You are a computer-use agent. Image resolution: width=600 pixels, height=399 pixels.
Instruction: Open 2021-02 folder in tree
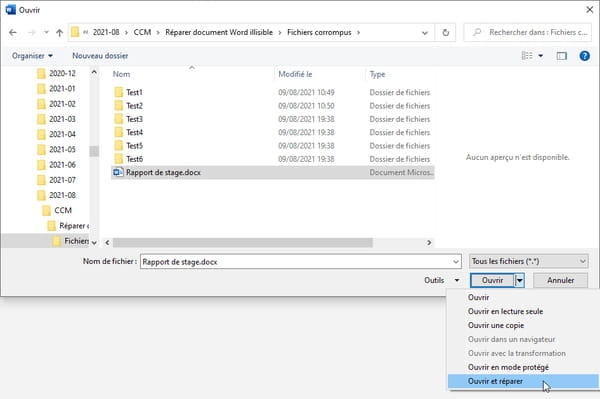tap(56, 104)
